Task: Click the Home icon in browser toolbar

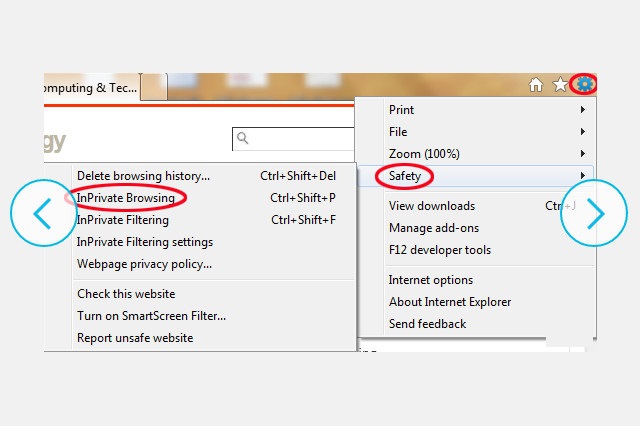Action: pos(536,85)
